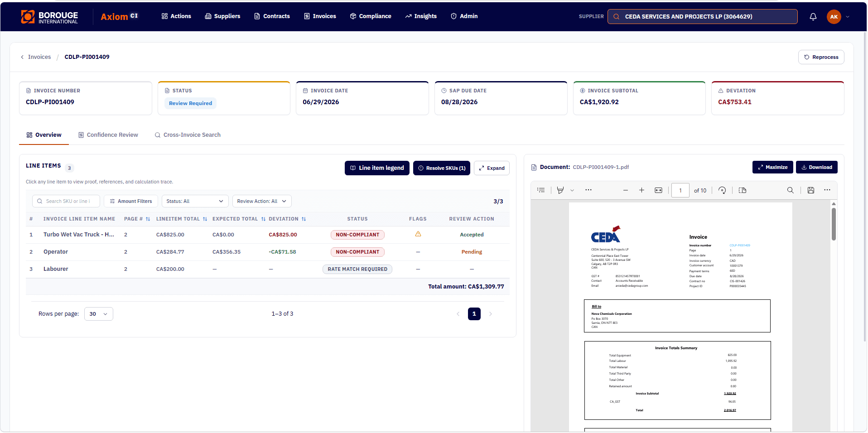Viewport: 868px width, 433px height.
Task: Toggle the PDF table of contents
Action: pyautogui.click(x=541, y=190)
